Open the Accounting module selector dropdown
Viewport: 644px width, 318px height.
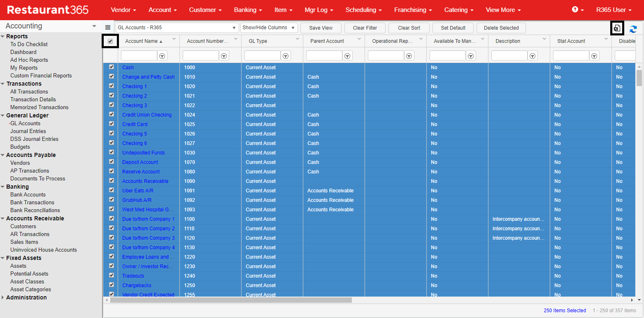point(51,26)
